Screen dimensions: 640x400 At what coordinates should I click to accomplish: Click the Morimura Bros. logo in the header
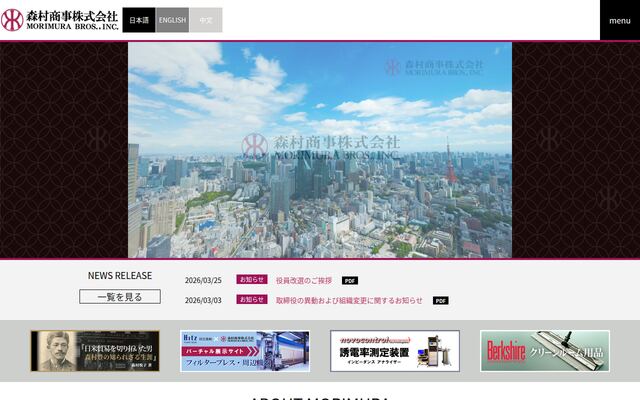60,20
